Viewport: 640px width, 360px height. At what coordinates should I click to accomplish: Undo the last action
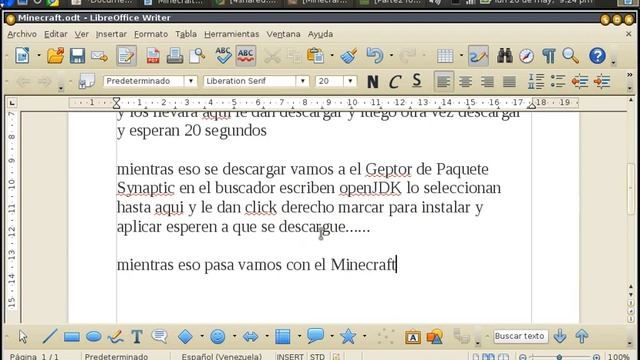coord(375,56)
